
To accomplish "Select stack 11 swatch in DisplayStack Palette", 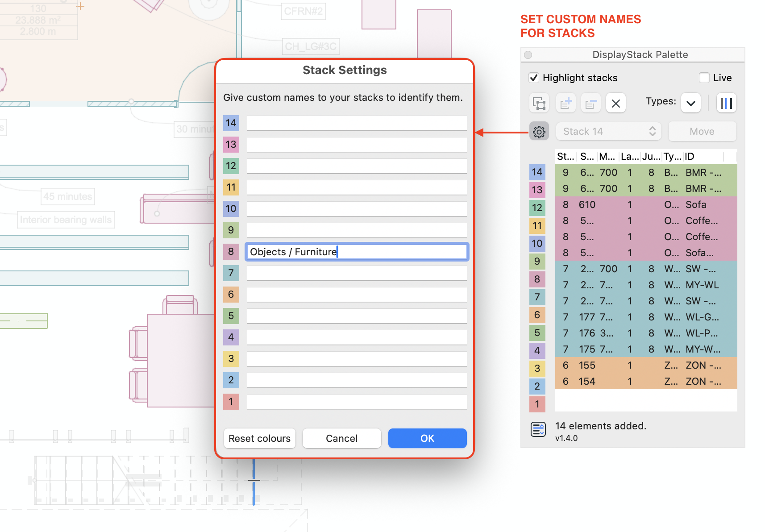I will [x=537, y=226].
